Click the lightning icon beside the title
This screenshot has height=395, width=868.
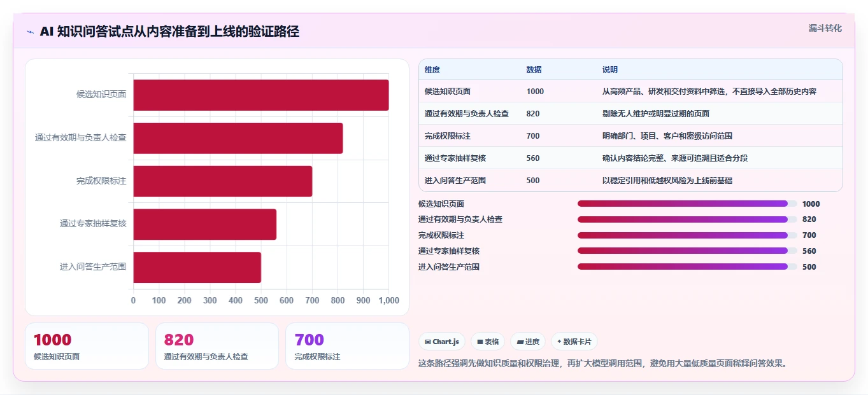pyautogui.click(x=30, y=32)
